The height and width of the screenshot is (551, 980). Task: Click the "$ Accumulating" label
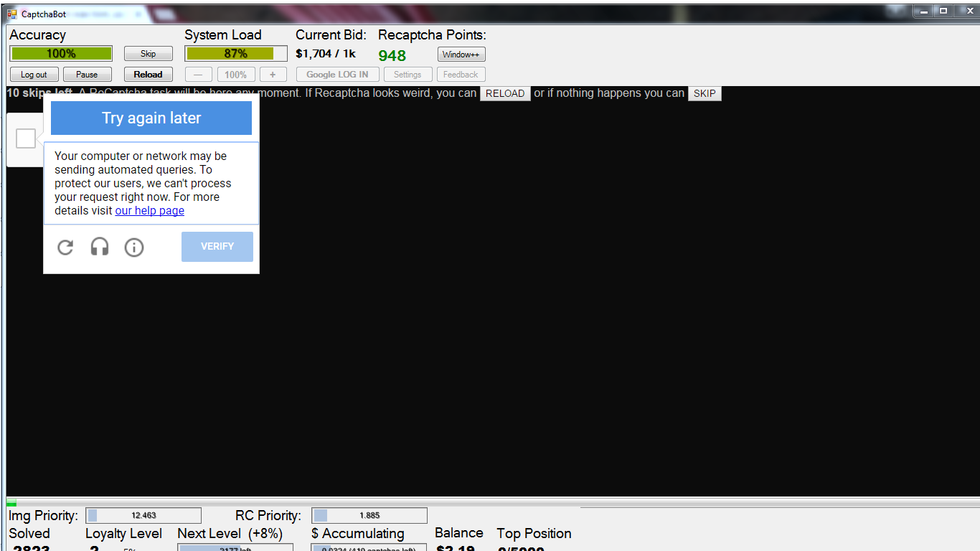(357, 534)
